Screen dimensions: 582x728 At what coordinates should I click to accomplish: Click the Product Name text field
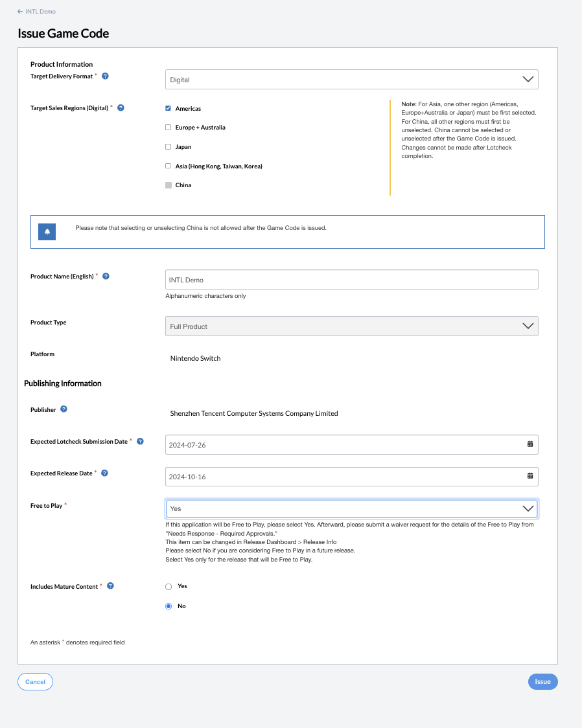pos(351,280)
